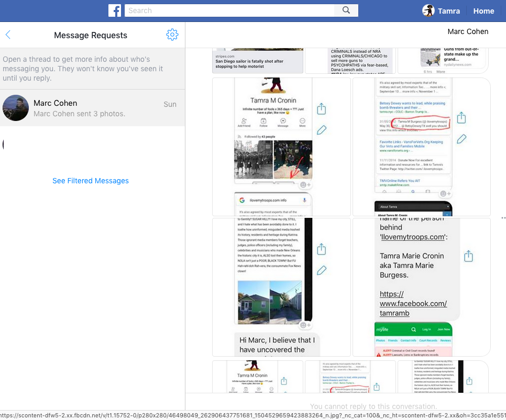Click 'Marc Cohen sent 3 photos.' preview text

pyautogui.click(x=80, y=114)
